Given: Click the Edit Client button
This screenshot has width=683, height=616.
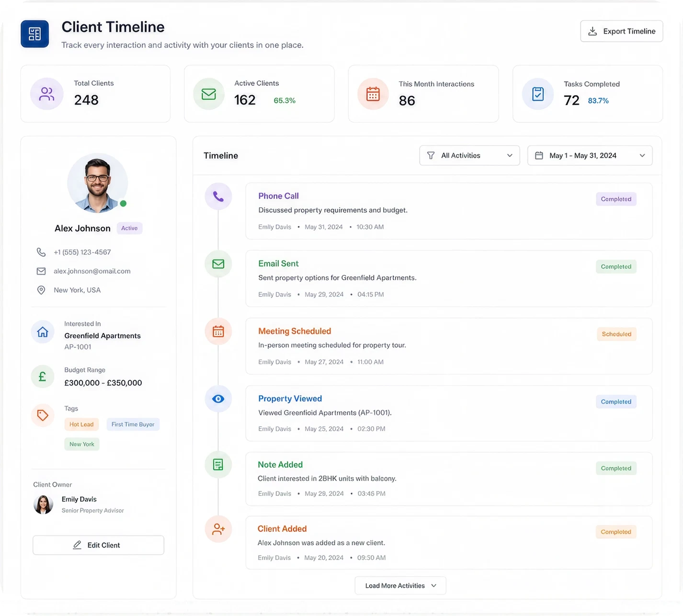Looking at the screenshot, I should point(98,545).
